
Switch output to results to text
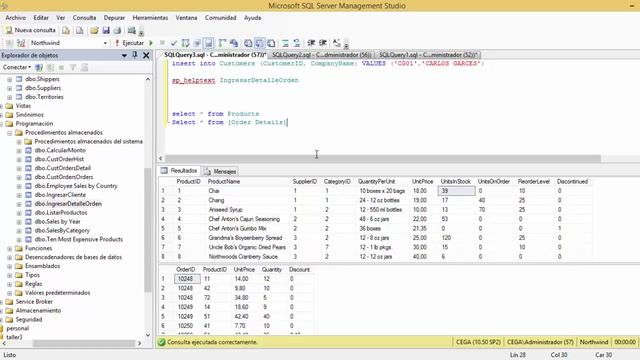point(248,43)
